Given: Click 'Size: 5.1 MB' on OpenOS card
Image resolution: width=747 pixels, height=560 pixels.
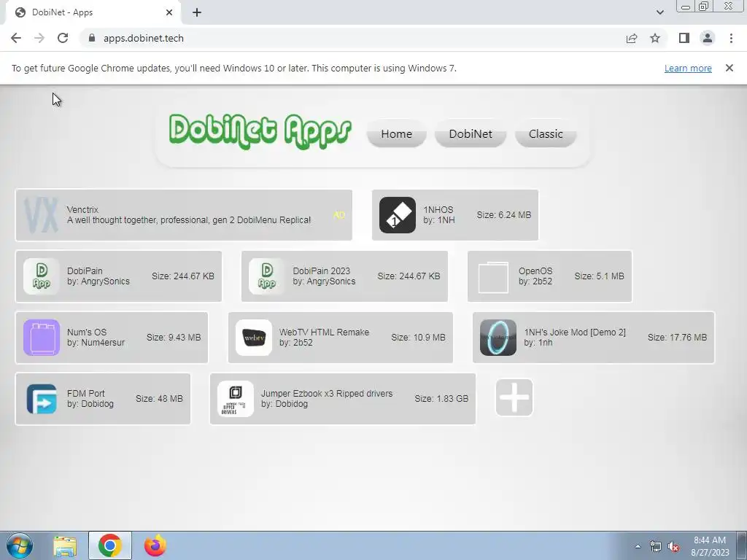Looking at the screenshot, I should click(599, 276).
